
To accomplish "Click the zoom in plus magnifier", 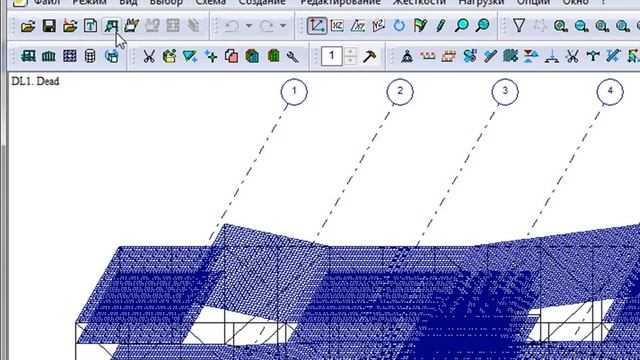I will 561,26.
